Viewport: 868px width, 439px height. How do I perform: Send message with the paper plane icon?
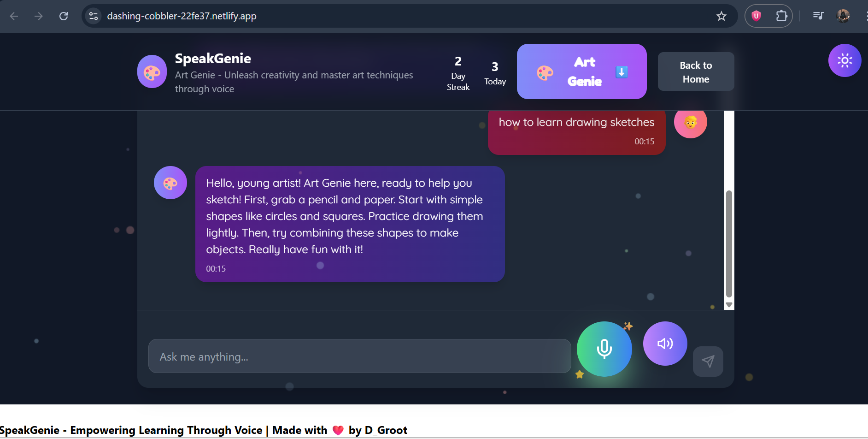point(708,361)
